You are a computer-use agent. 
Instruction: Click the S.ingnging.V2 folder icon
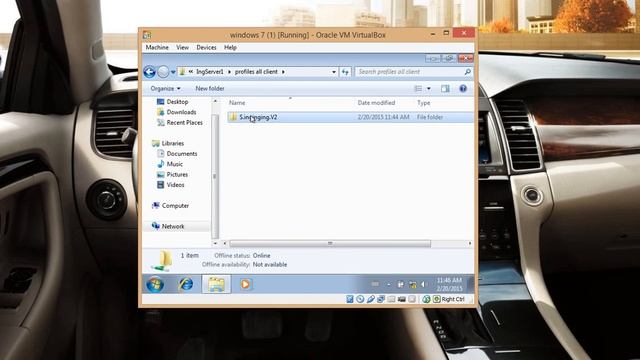233,117
